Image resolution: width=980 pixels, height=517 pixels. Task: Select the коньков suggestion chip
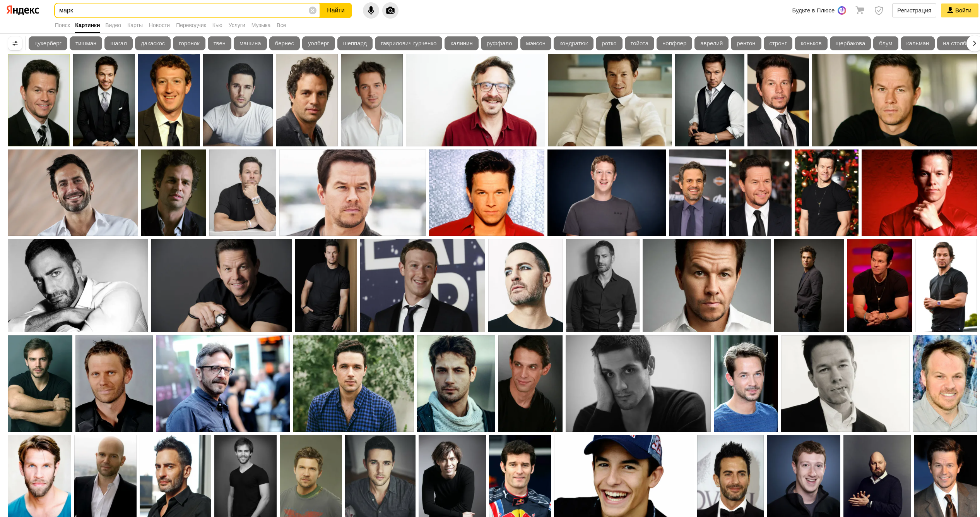pos(811,43)
